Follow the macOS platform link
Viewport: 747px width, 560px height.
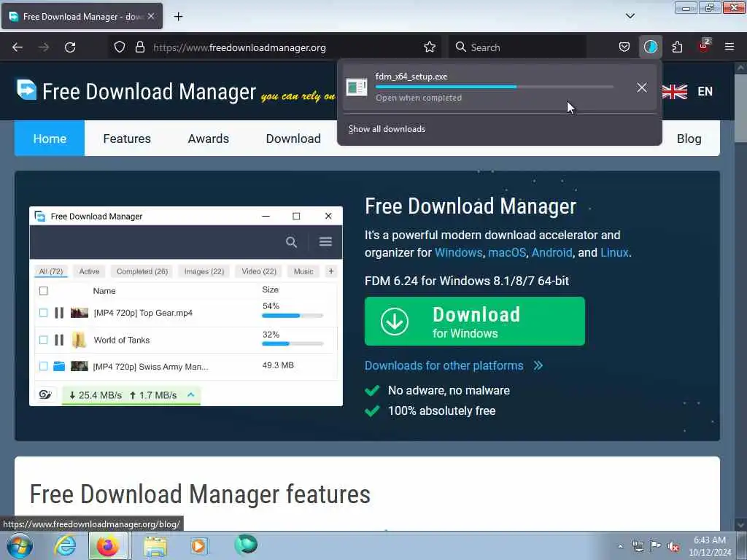(507, 252)
